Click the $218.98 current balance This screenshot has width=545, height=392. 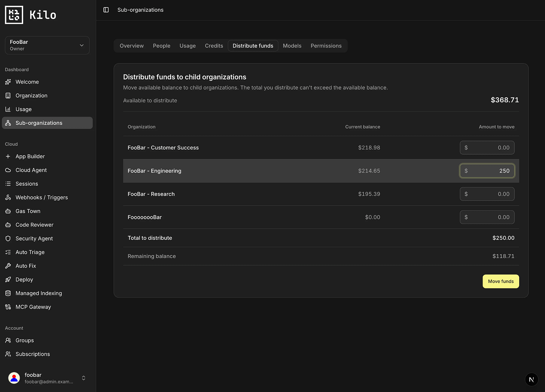point(369,148)
